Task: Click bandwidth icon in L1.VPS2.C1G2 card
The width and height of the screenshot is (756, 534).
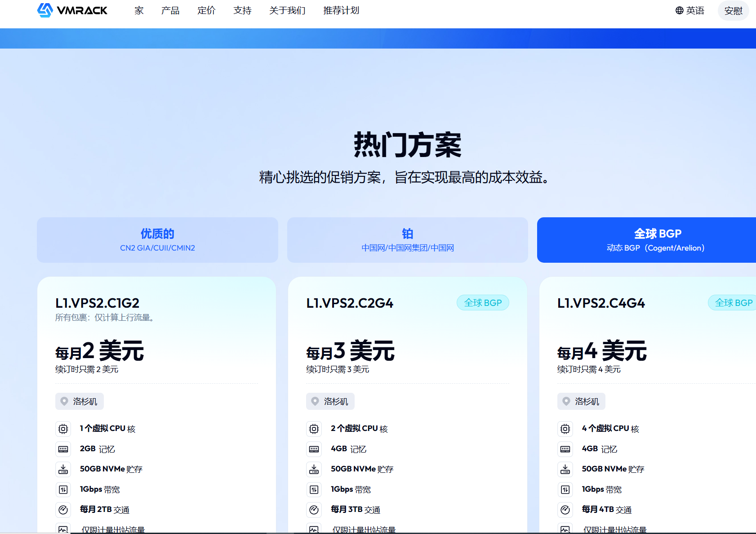Action: pyautogui.click(x=63, y=489)
